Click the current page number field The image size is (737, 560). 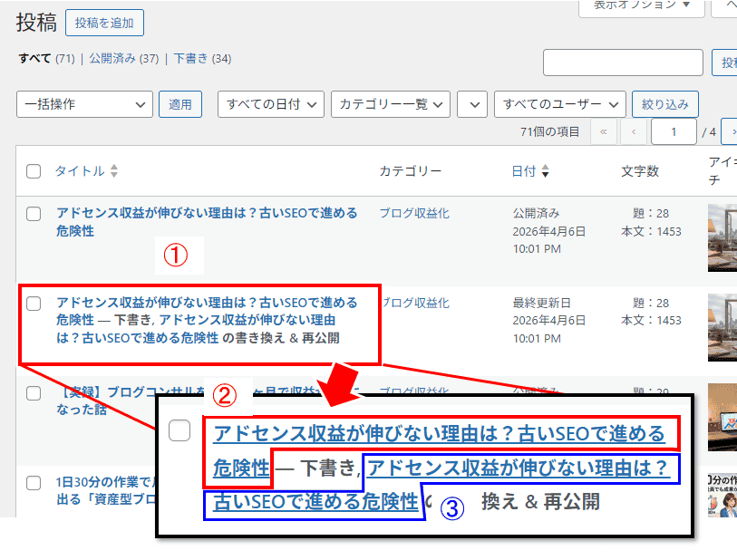[674, 131]
